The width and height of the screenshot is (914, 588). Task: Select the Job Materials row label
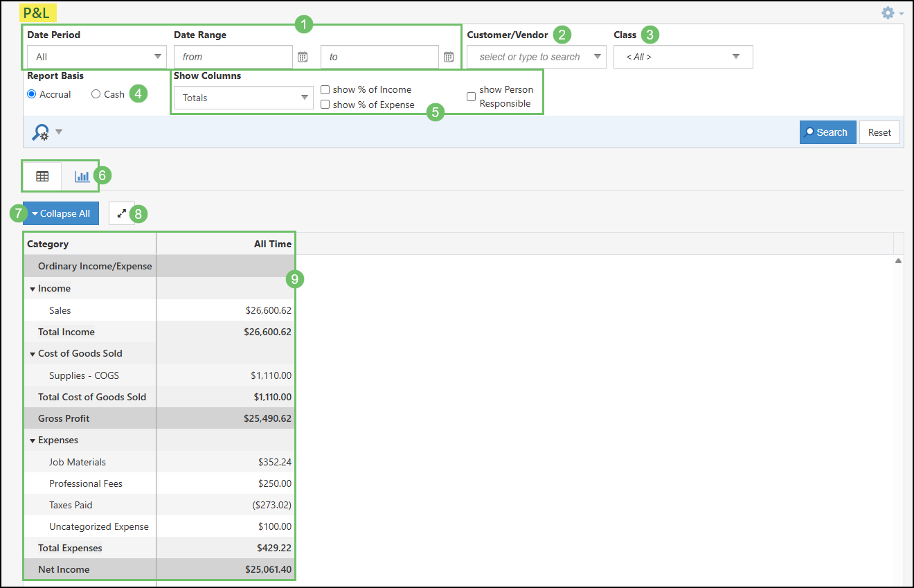78,462
